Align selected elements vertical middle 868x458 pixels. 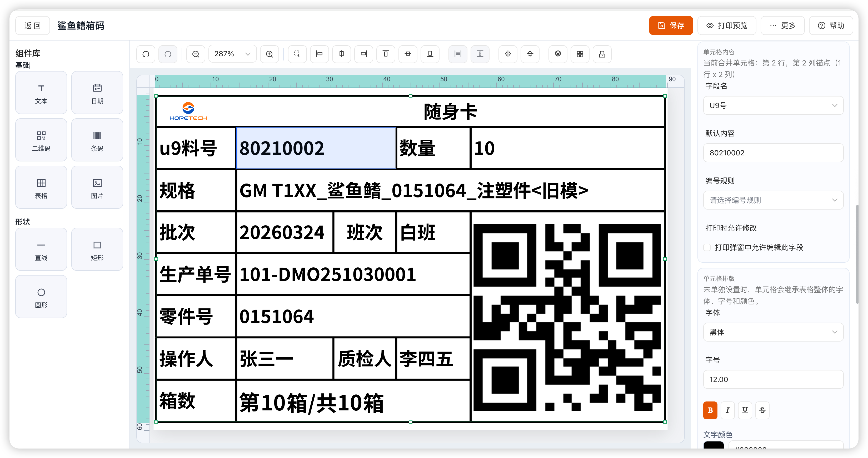pyautogui.click(x=408, y=54)
